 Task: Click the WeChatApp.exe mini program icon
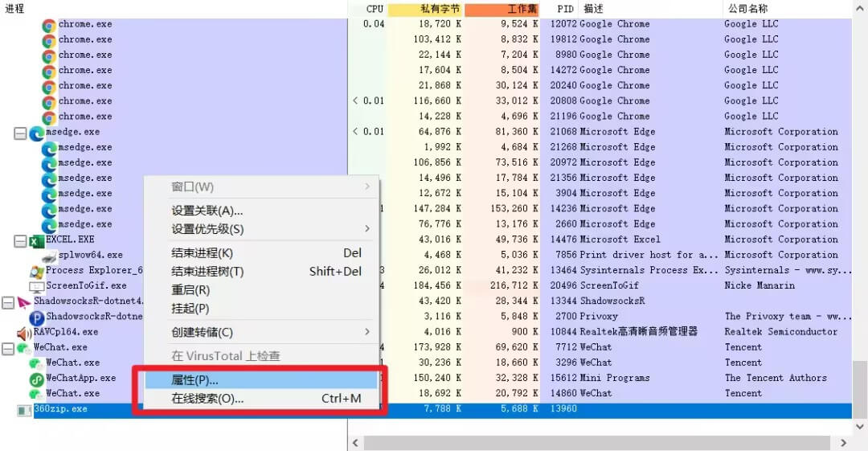(x=36, y=379)
